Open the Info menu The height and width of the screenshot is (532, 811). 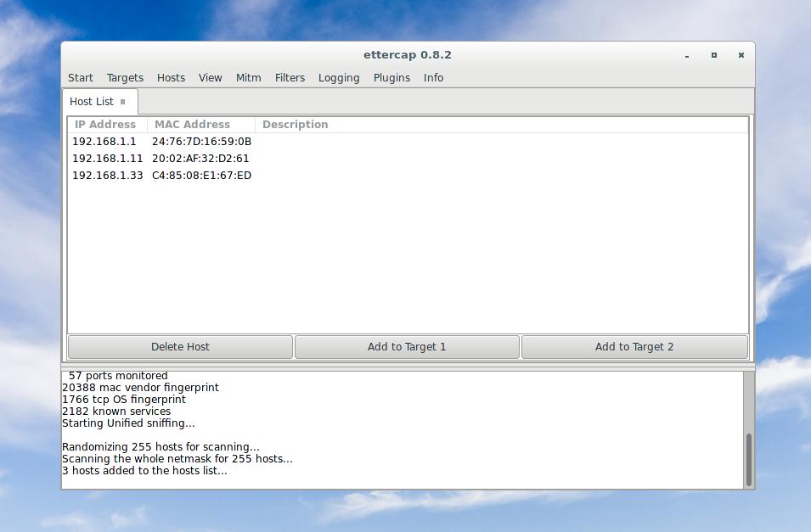coord(433,78)
